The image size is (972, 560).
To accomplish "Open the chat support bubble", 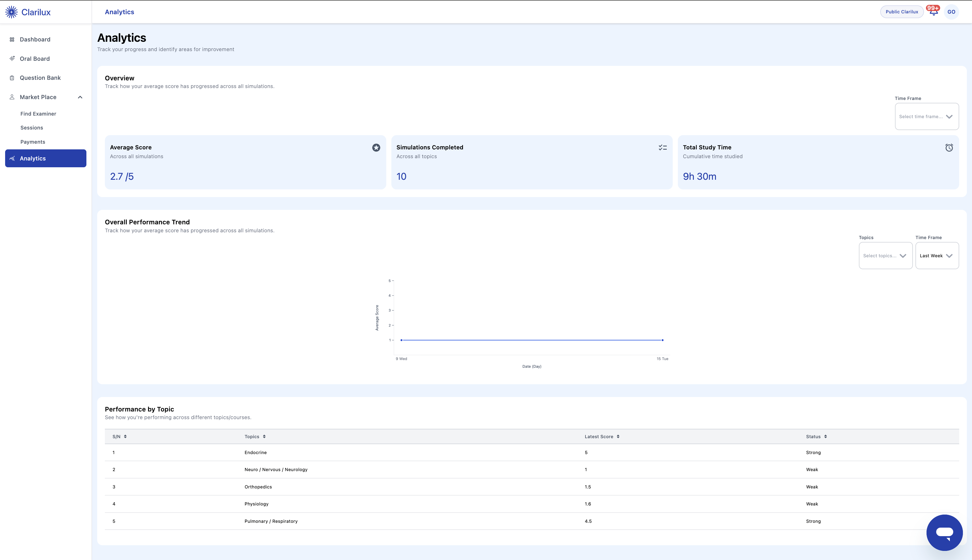I will [944, 533].
